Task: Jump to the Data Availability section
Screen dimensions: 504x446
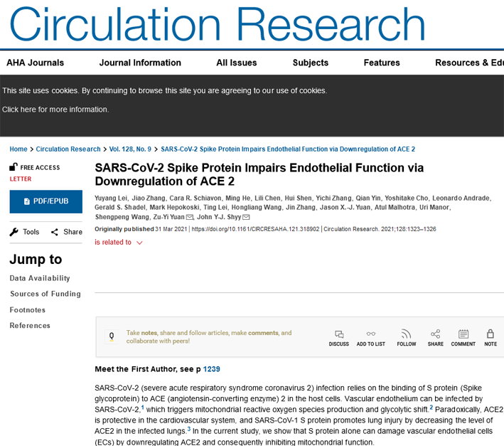Action: coord(40,278)
